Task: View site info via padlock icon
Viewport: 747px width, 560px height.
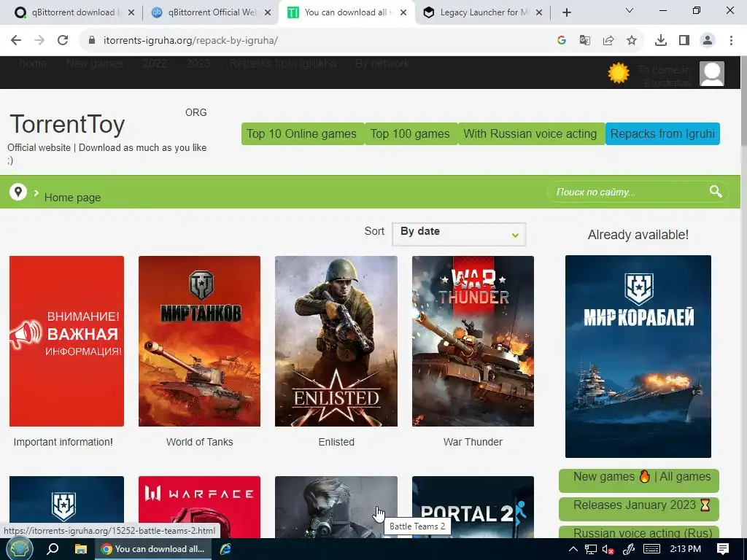Action: pyautogui.click(x=92, y=41)
